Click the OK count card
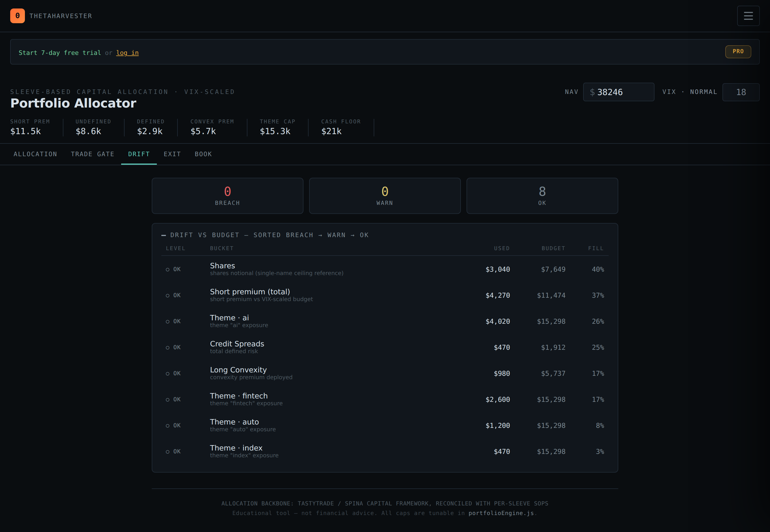Screen dimensions: 770x532 coord(542,196)
